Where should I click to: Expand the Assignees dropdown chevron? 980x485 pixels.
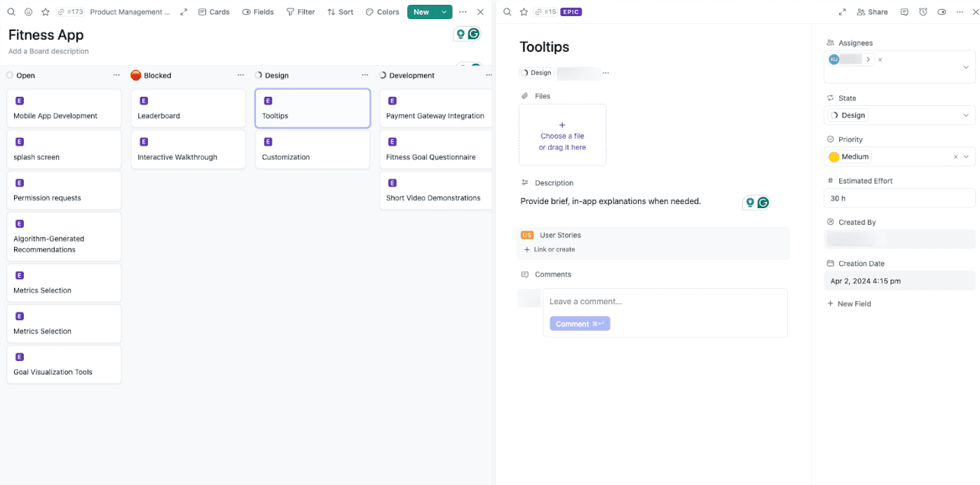point(967,67)
